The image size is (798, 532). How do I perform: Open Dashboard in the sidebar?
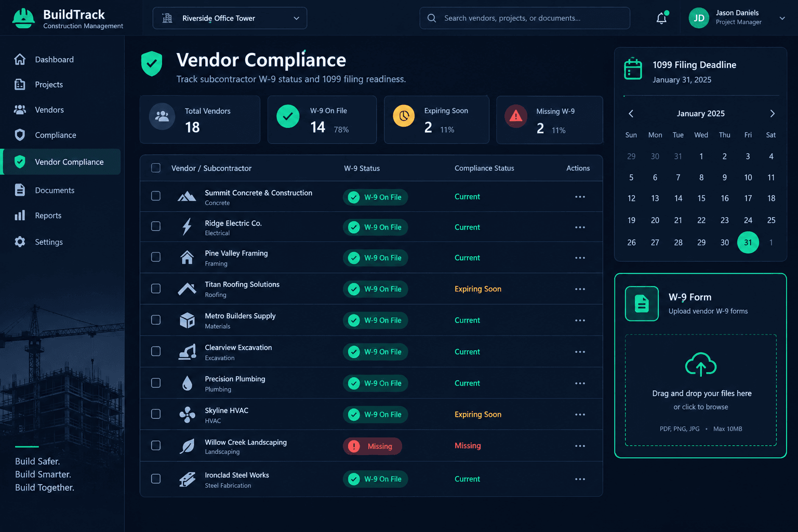click(x=62, y=59)
